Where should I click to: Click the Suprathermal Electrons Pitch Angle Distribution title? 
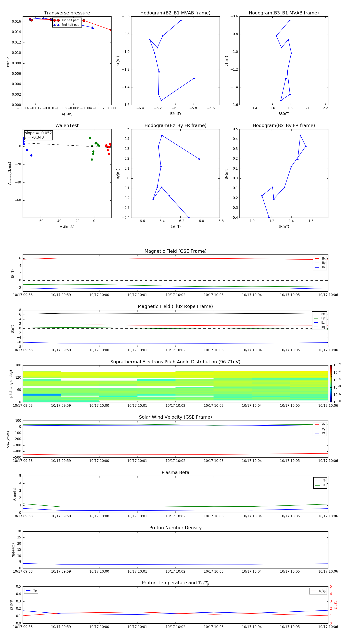pyautogui.click(x=175, y=362)
